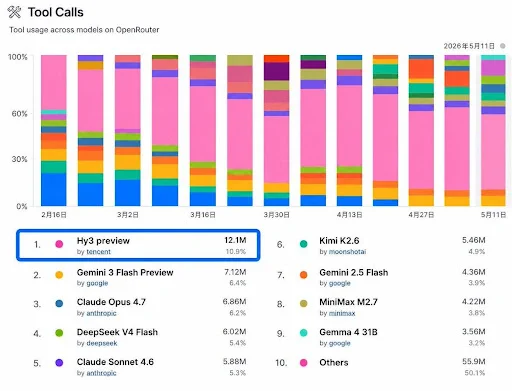Click the 4月13日 chart bar
Image resolution: width=512 pixels, height=391 pixels.
tap(349, 130)
